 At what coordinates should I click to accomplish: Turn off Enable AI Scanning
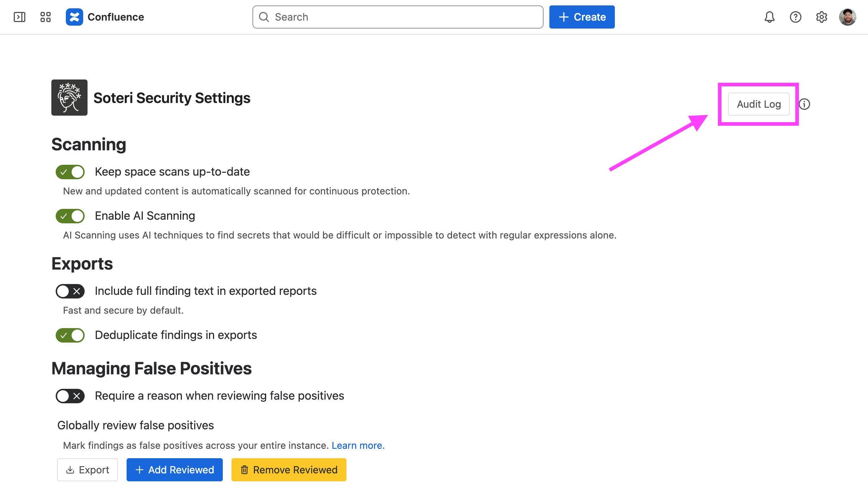click(x=70, y=216)
